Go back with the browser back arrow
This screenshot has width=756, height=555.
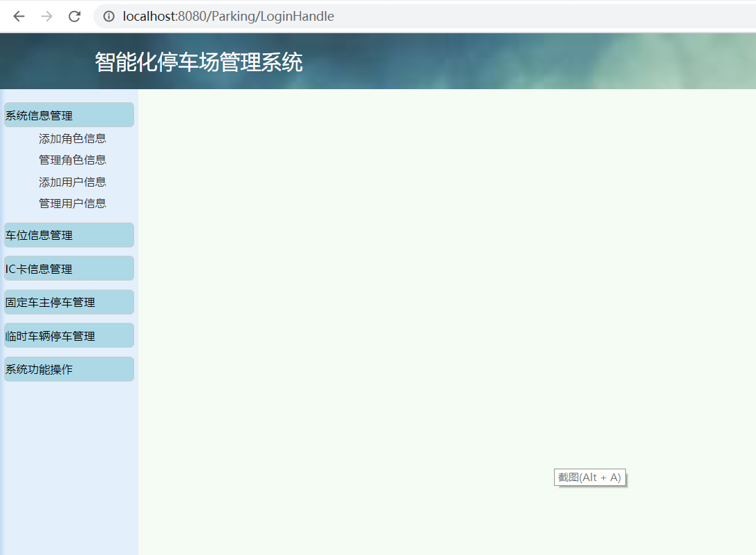(x=19, y=17)
